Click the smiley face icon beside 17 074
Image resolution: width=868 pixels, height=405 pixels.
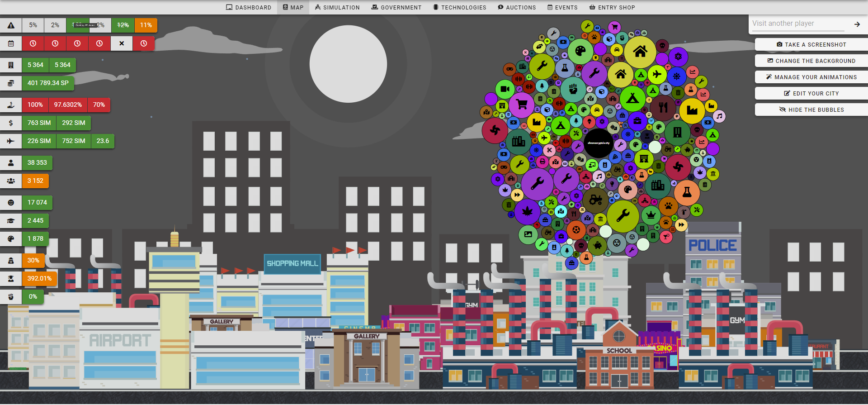point(11,203)
